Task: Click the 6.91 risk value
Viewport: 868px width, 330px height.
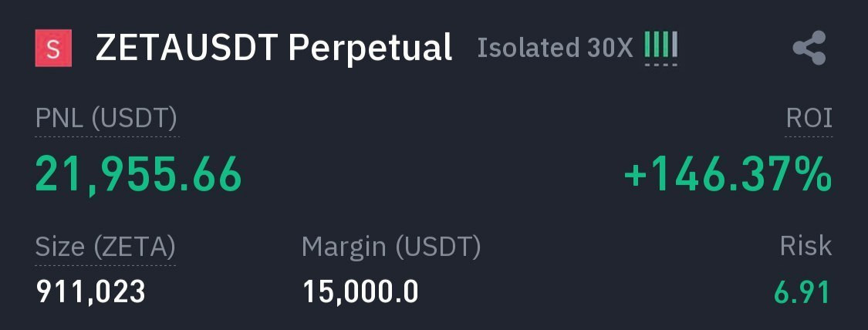Action: 802,293
